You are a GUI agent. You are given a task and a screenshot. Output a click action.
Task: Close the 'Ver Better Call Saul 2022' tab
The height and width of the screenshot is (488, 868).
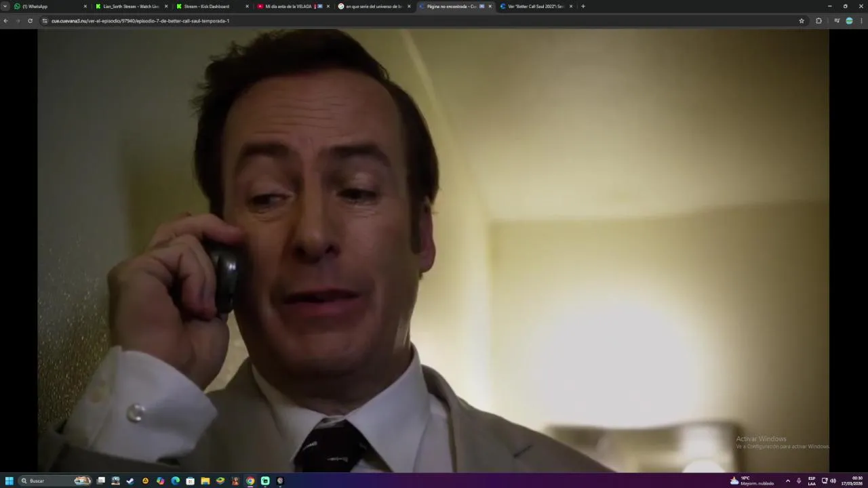click(x=571, y=6)
